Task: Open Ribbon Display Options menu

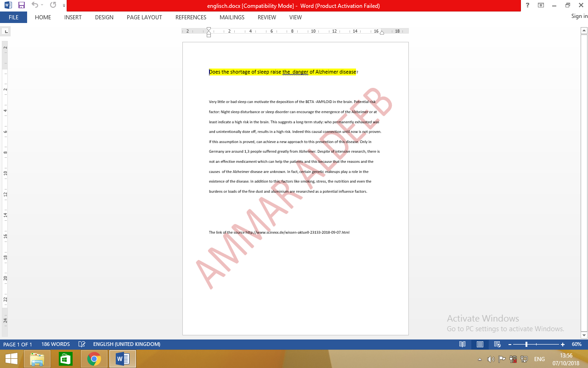Action: [541, 6]
